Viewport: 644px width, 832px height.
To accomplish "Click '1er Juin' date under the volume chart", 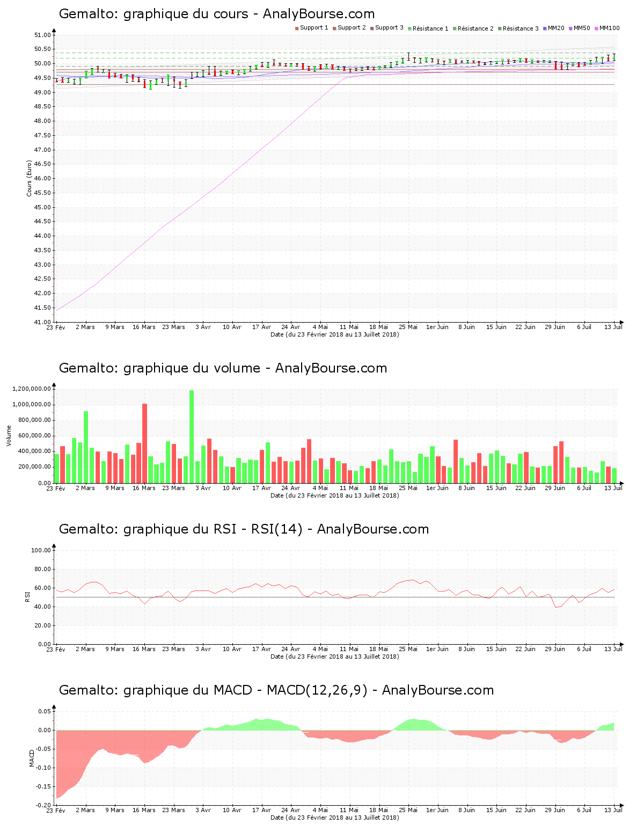I will pyautogui.click(x=437, y=488).
